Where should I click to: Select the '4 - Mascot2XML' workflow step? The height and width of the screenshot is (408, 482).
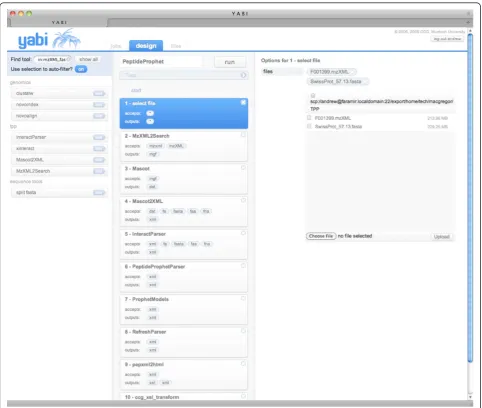point(184,211)
